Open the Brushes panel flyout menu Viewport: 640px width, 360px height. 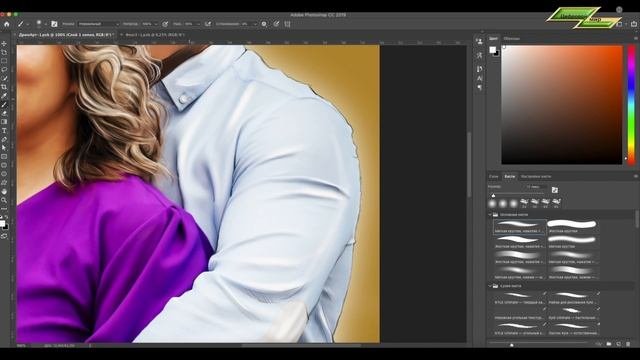point(636,176)
